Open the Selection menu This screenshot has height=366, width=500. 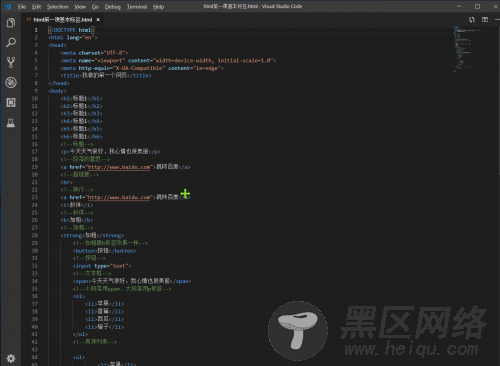tap(57, 7)
